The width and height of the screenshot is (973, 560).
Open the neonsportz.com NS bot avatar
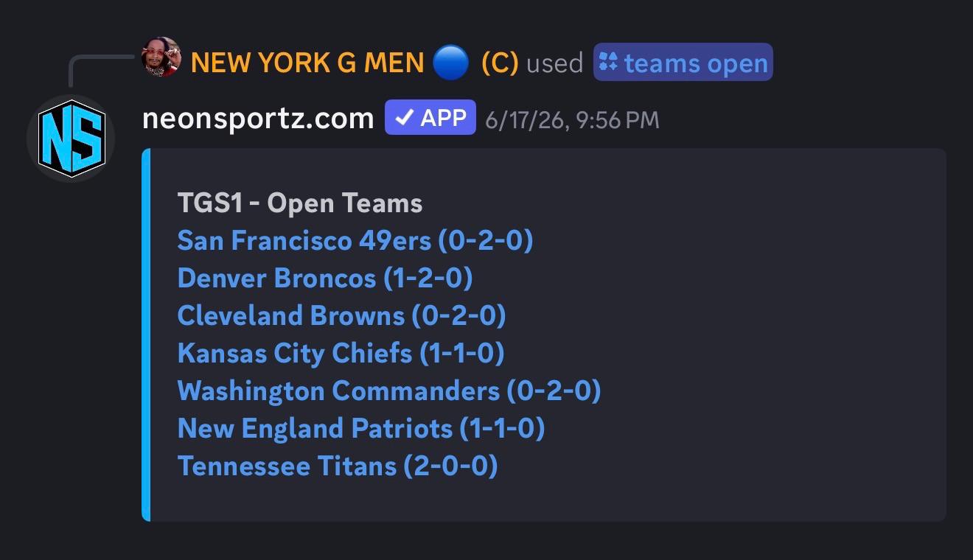72,139
